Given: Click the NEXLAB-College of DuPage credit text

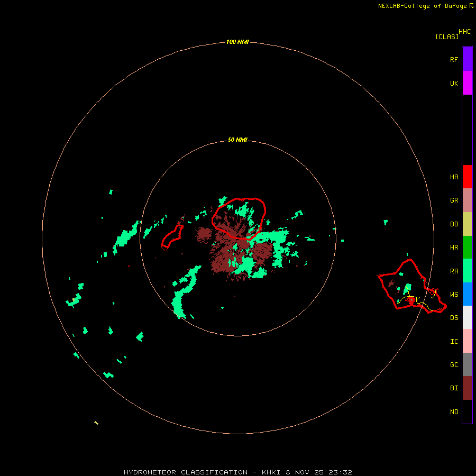Looking at the screenshot, I should tap(422, 6).
